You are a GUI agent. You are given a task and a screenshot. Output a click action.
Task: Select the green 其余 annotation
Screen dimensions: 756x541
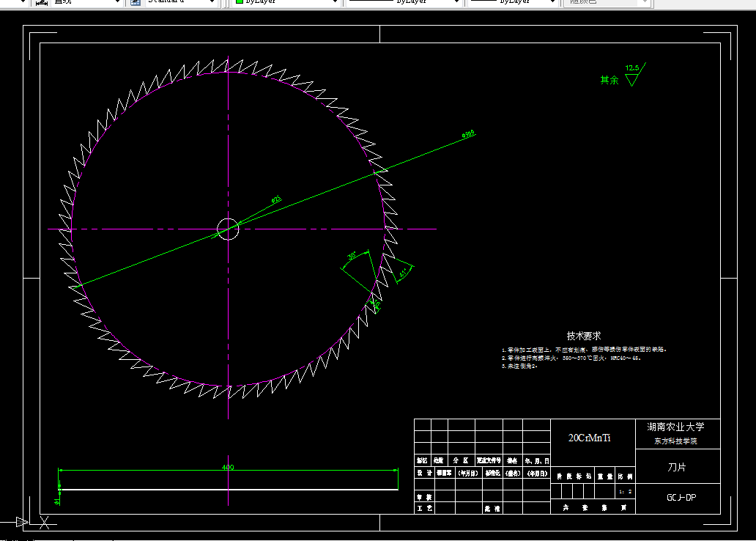[609, 80]
